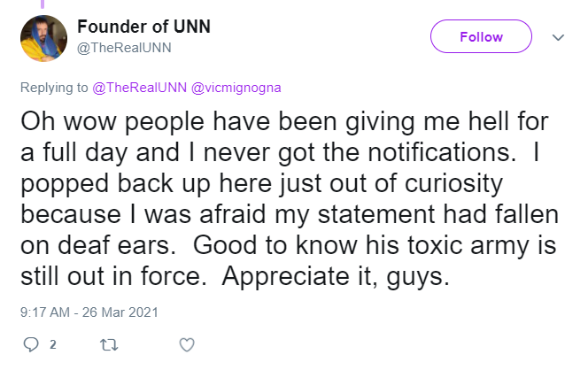Image resolution: width=588 pixels, height=370 pixels.
Task: Open the Founder of UNN display name
Action: click(x=143, y=27)
